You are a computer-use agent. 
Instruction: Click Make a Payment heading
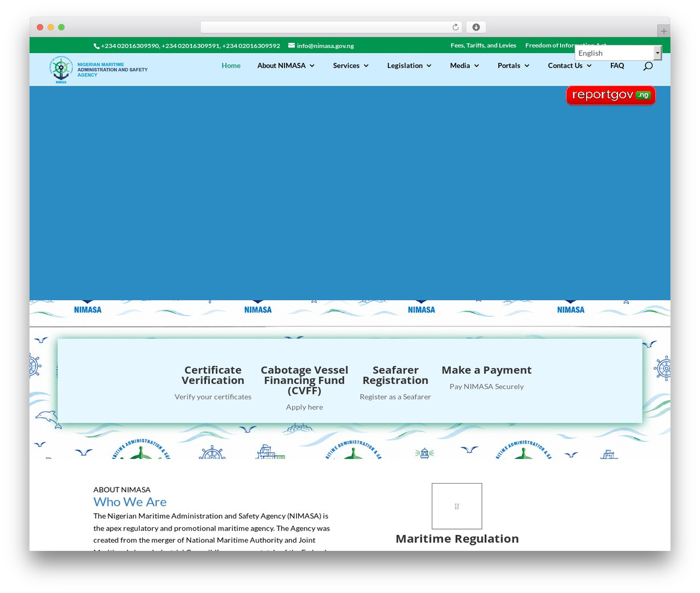point(486,370)
